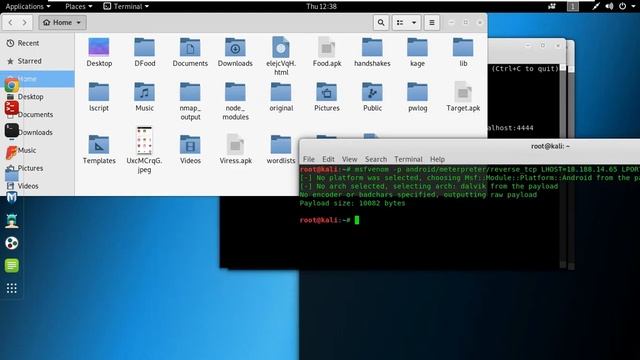640x360 pixels.
Task: Open the Videos folder in file grid
Action: point(190,150)
